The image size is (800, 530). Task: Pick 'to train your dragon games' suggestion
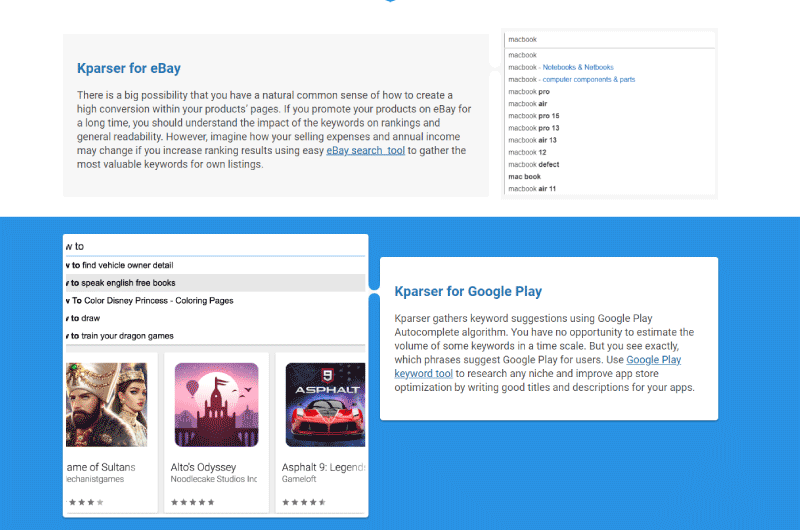click(x=215, y=336)
